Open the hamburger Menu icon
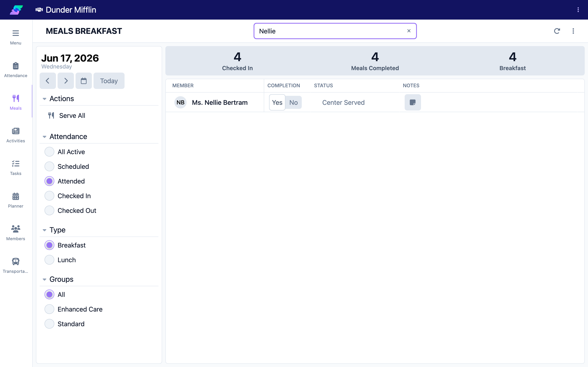 tap(16, 33)
